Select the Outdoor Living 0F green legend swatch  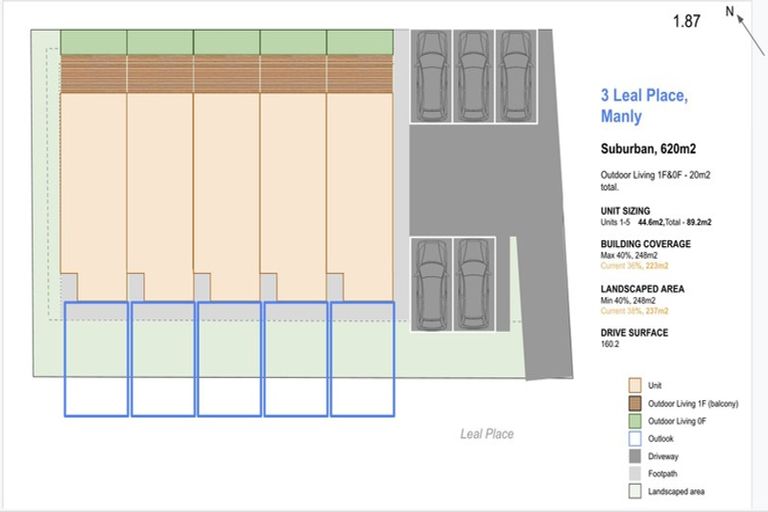pyautogui.click(x=634, y=421)
